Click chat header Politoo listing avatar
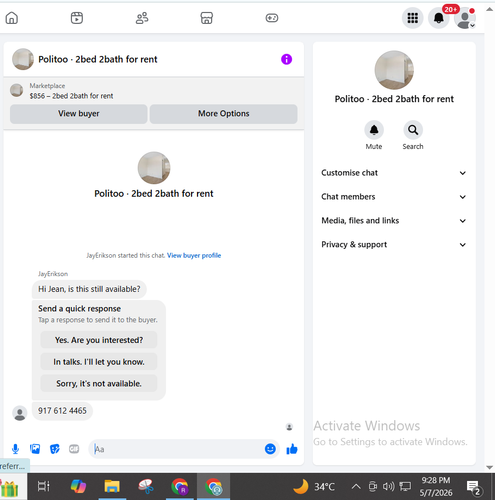The height and width of the screenshot is (500, 495). tap(23, 59)
